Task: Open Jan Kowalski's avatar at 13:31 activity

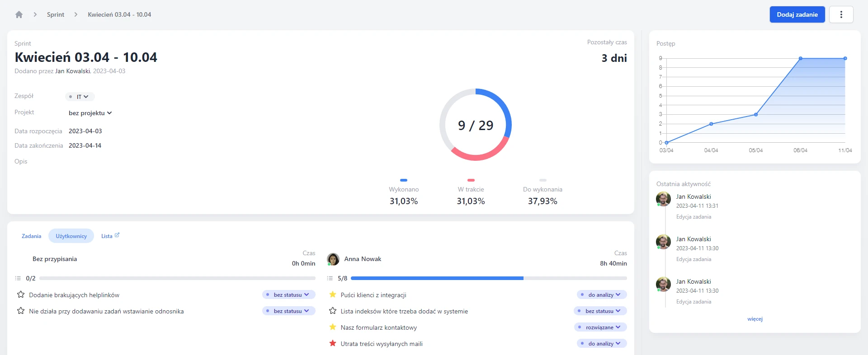Action: click(x=663, y=199)
